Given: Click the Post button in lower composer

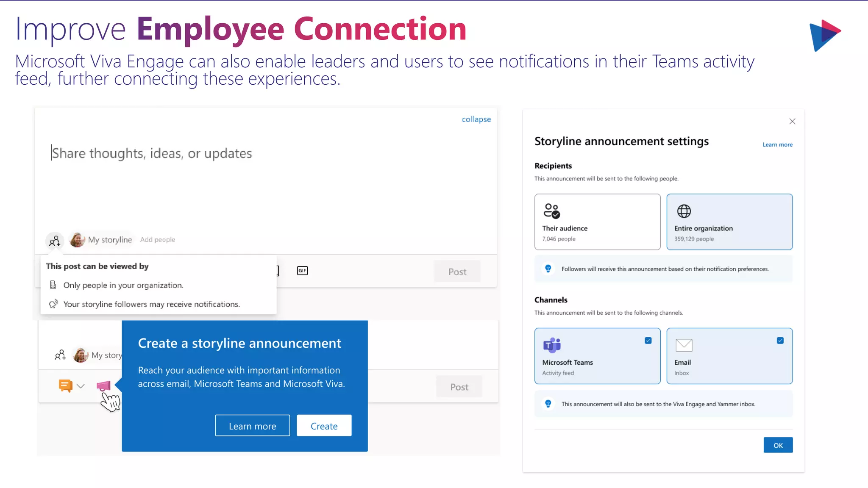Looking at the screenshot, I should tap(459, 387).
